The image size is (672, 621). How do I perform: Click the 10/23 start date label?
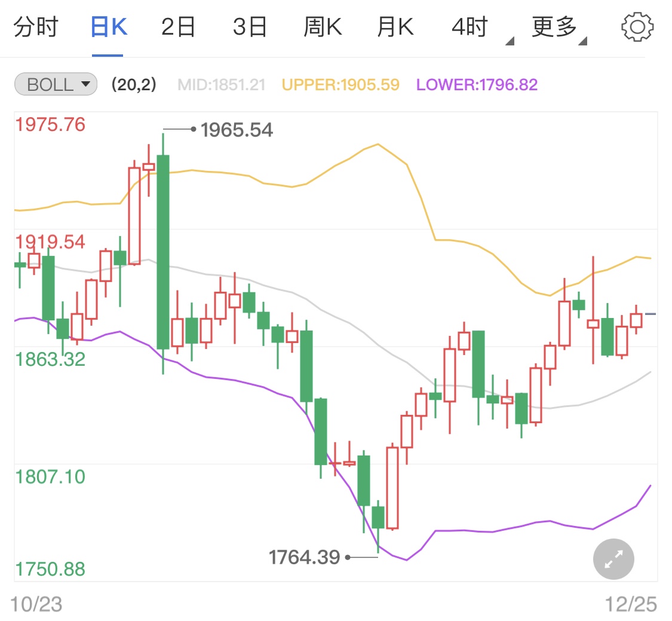[x=36, y=604]
